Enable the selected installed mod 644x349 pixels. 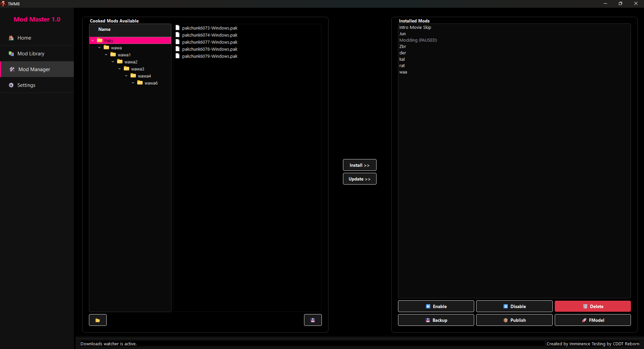click(x=436, y=306)
